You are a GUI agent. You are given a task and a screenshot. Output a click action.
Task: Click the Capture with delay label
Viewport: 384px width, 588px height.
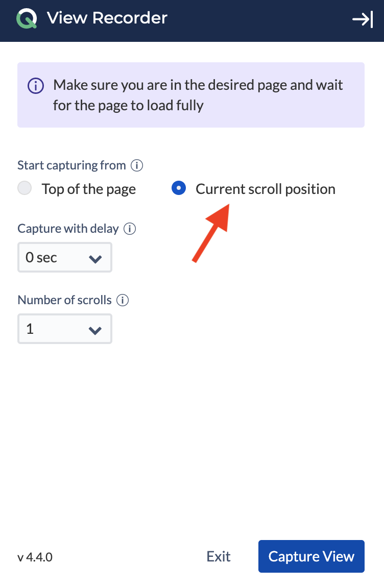click(x=68, y=229)
